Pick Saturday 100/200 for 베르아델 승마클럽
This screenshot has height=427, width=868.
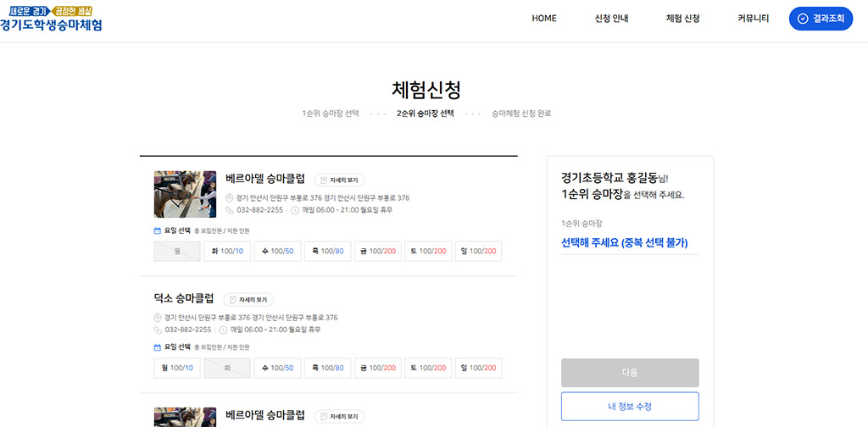click(428, 251)
